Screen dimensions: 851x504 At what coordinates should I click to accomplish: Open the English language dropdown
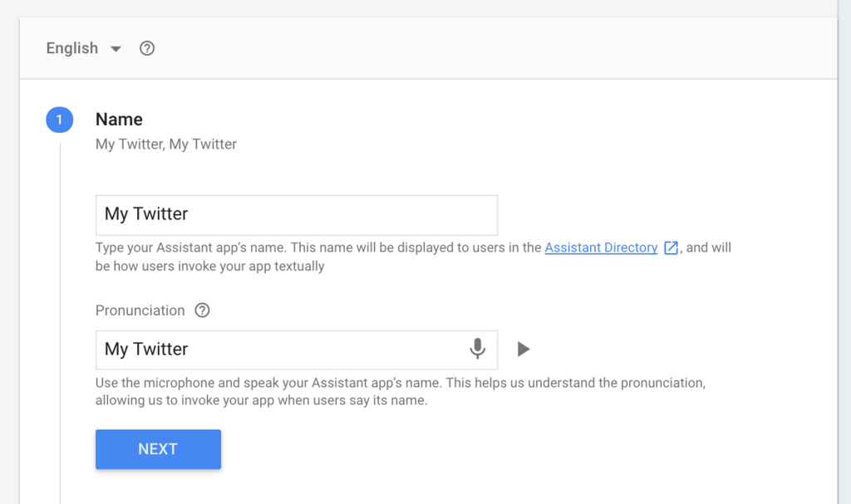(x=84, y=48)
